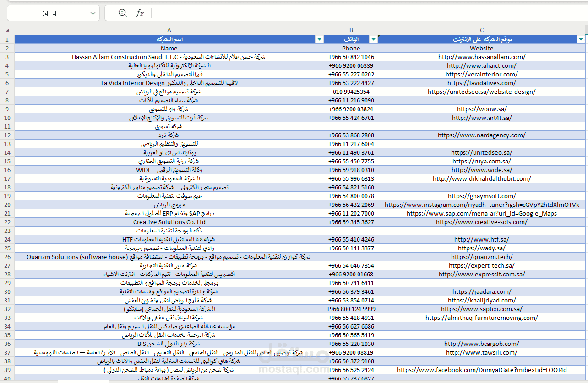Click the https://wady.sa/ cell
This screenshot has width=588, height=383.
pyautogui.click(x=482, y=248)
